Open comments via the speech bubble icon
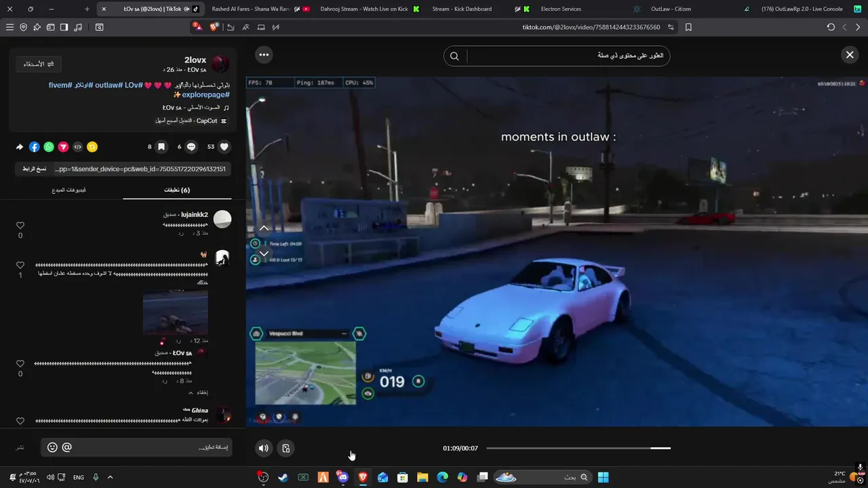The width and height of the screenshot is (868, 488). [191, 146]
